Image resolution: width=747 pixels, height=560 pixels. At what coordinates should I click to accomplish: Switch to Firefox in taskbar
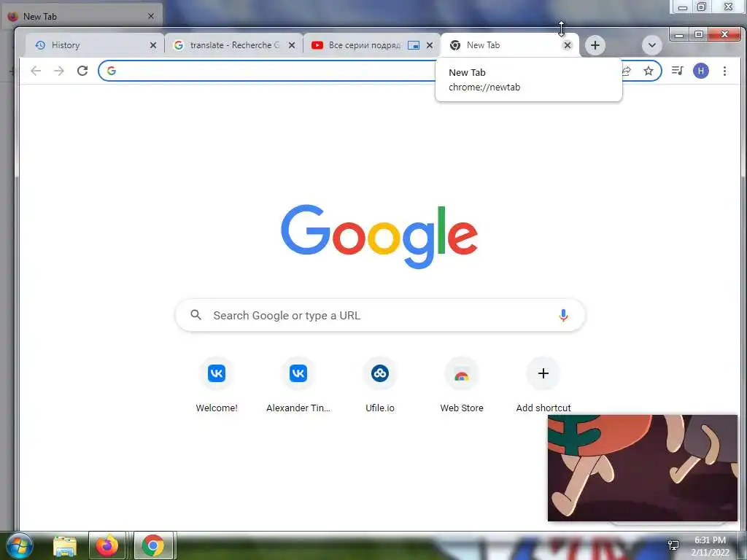(107, 545)
